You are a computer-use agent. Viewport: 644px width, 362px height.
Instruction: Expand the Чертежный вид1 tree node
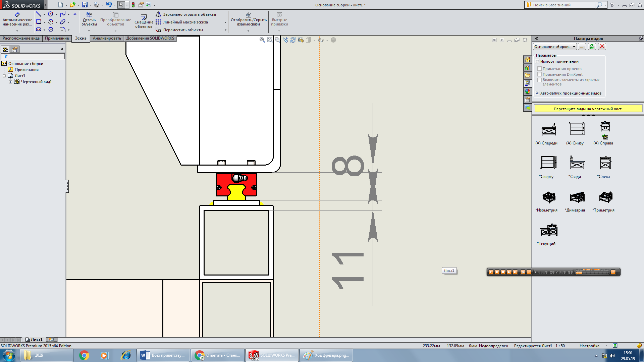pos(10,82)
